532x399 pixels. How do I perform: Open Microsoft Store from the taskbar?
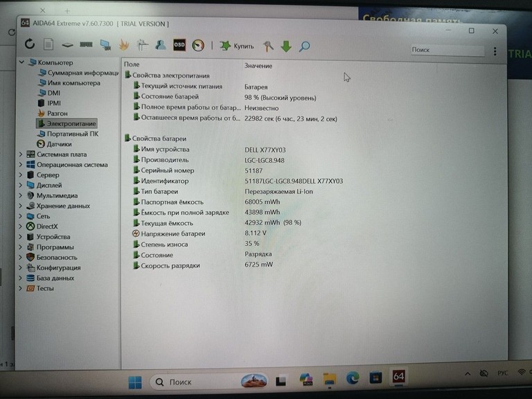click(375, 378)
